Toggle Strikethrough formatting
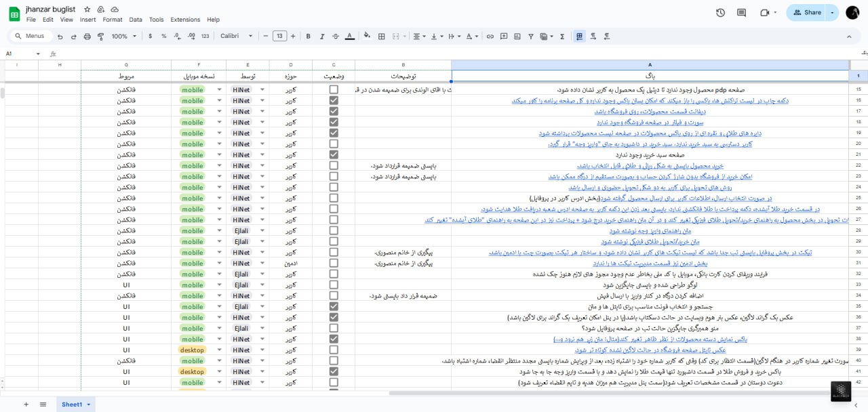868x412 pixels. pos(335,37)
